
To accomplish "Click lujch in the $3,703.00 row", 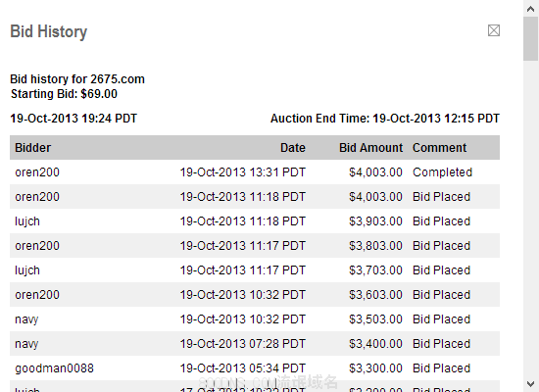I will pos(27,270).
